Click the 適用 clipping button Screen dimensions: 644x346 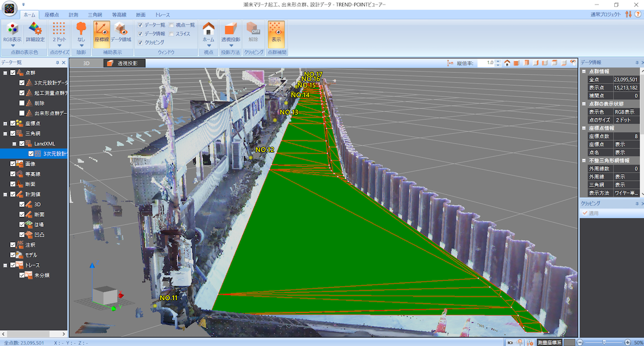(x=590, y=214)
